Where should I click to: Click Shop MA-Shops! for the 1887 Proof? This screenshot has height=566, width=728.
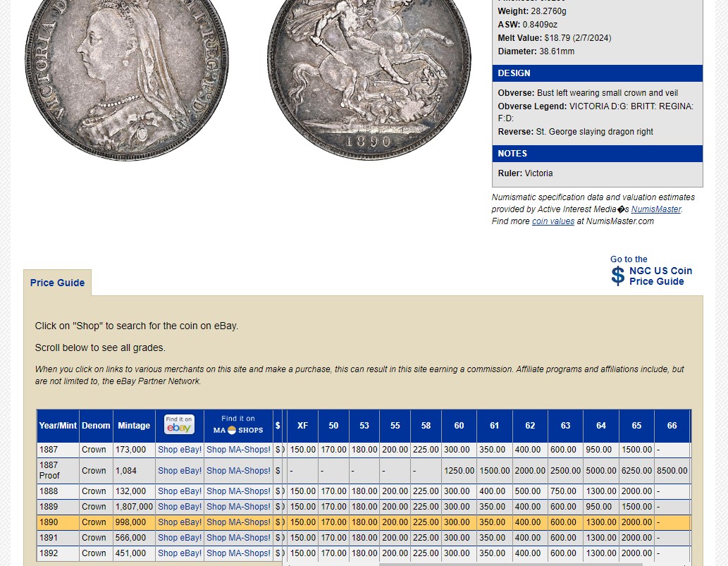[238, 471]
